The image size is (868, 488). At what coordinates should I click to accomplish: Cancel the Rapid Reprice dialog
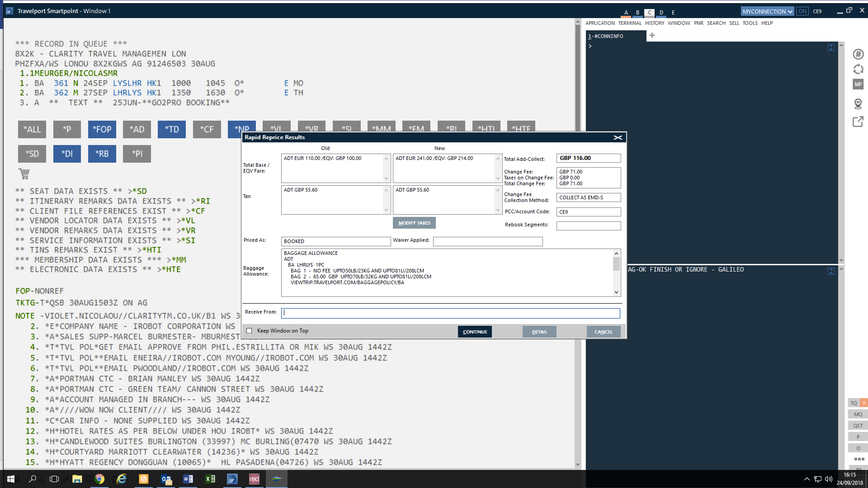coord(604,332)
